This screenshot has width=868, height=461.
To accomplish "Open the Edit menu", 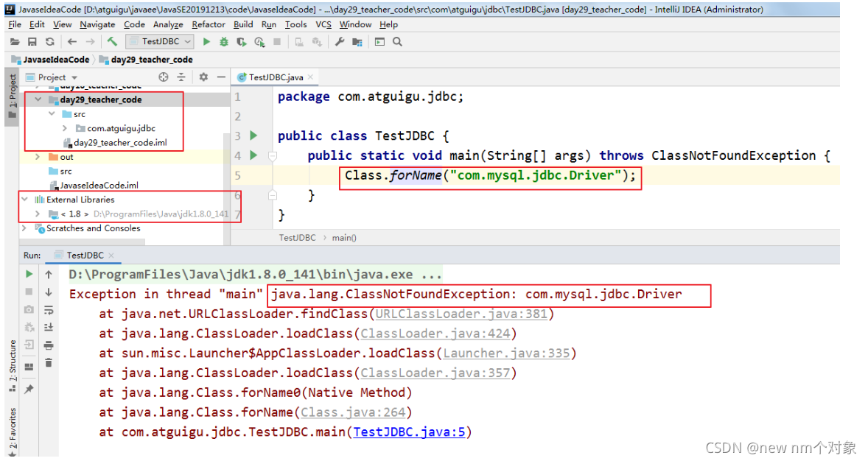I will [37, 24].
